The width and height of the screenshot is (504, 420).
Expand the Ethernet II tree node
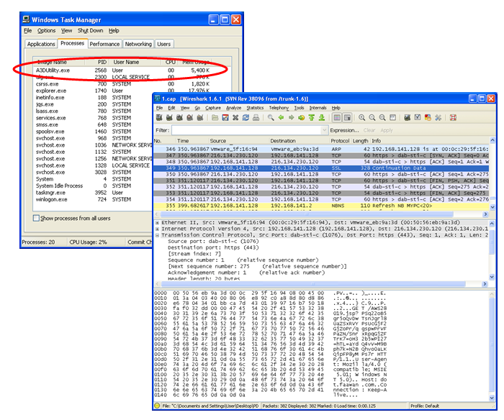coord(158,223)
